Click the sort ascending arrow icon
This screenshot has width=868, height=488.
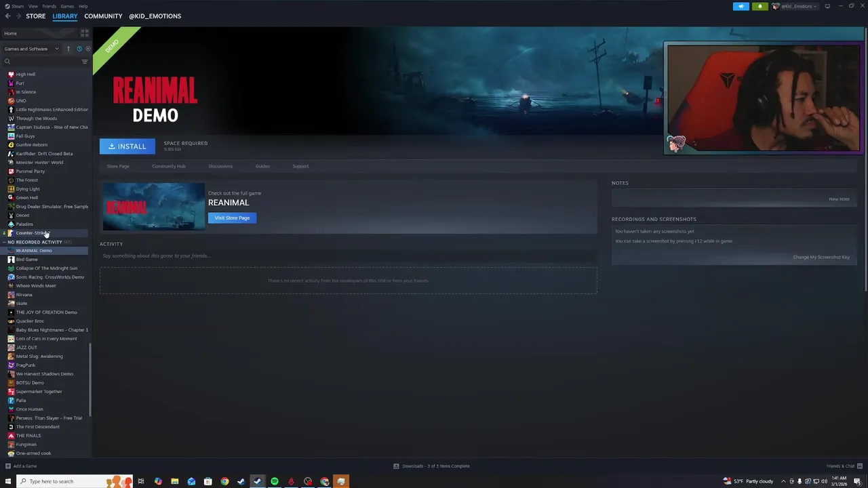(x=68, y=49)
